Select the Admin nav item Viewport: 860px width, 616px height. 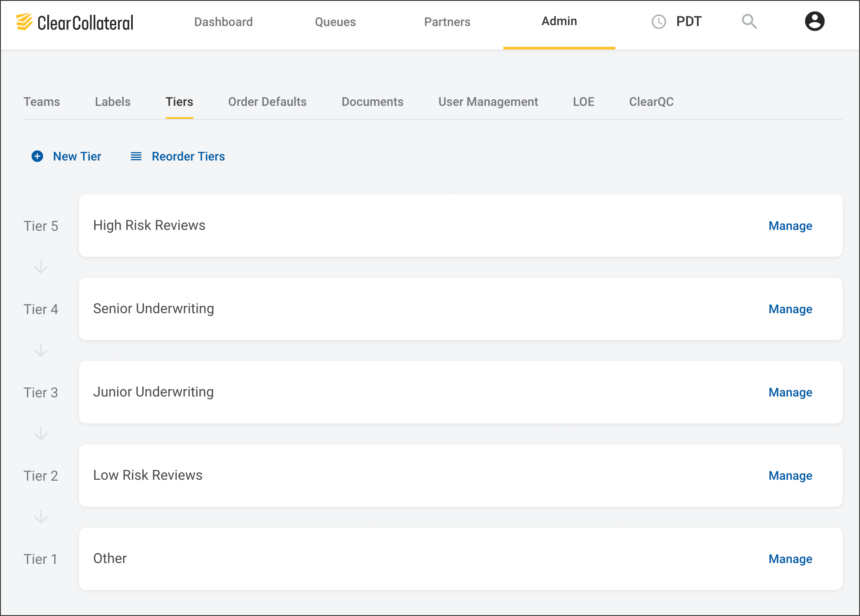coord(559,21)
